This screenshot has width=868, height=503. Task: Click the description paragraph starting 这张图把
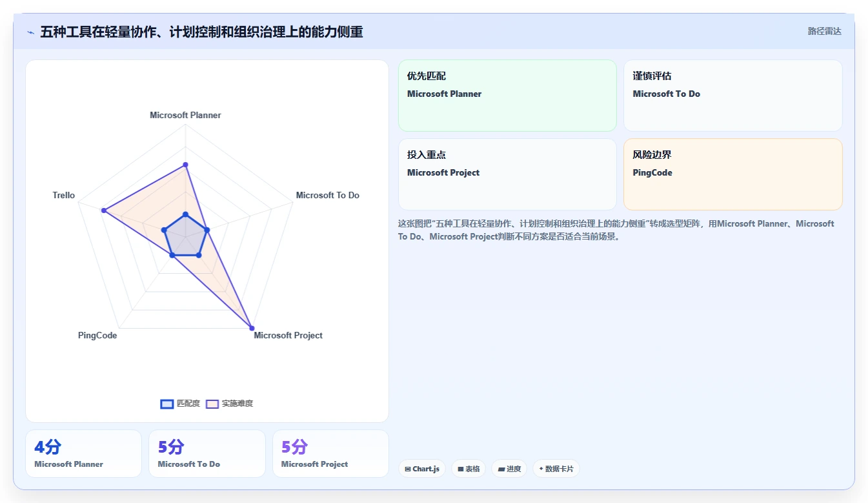click(x=616, y=230)
